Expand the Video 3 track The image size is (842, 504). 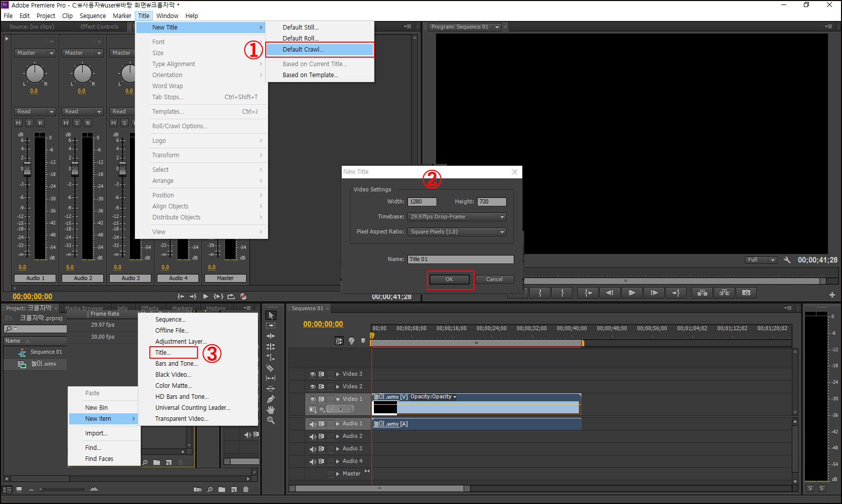click(x=338, y=374)
